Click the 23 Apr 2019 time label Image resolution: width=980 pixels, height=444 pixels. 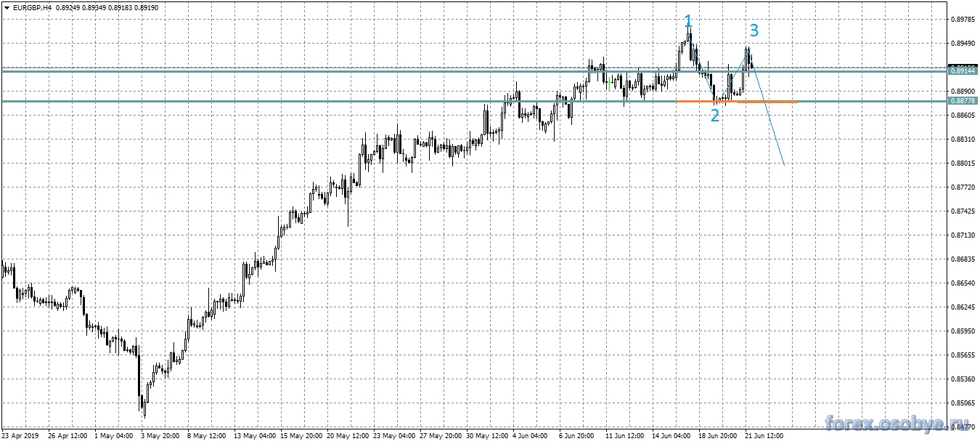(20, 437)
